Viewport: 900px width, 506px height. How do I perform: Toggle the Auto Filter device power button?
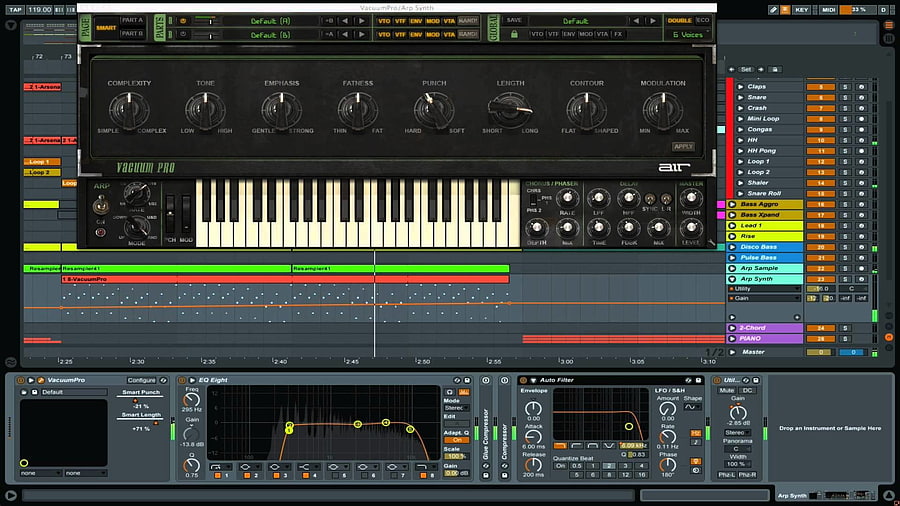click(523, 380)
